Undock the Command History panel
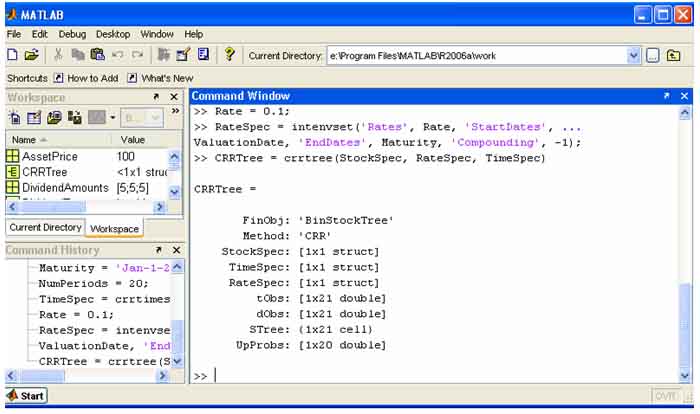This screenshot has width=700, height=414. (x=158, y=250)
